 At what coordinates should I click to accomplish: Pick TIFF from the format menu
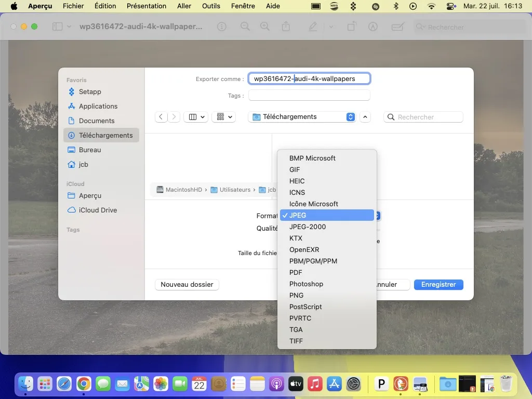[327, 341]
